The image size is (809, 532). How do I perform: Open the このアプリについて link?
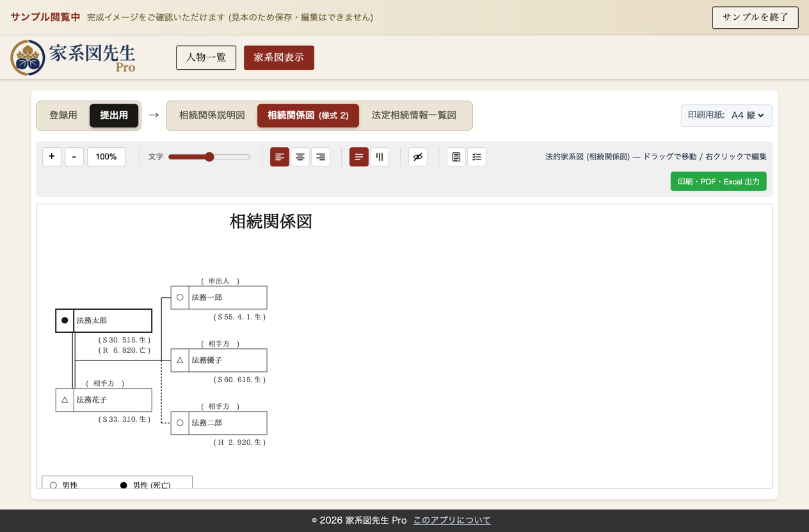[452, 520]
